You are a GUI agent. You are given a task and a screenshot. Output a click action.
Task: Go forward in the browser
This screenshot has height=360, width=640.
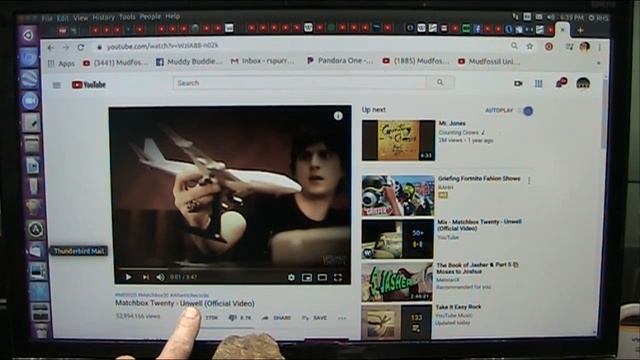[x=66, y=47]
